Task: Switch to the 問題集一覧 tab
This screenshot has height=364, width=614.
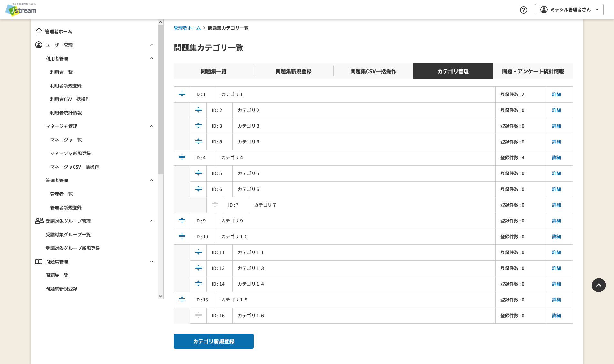Action: pyautogui.click(x=214, y=71)
